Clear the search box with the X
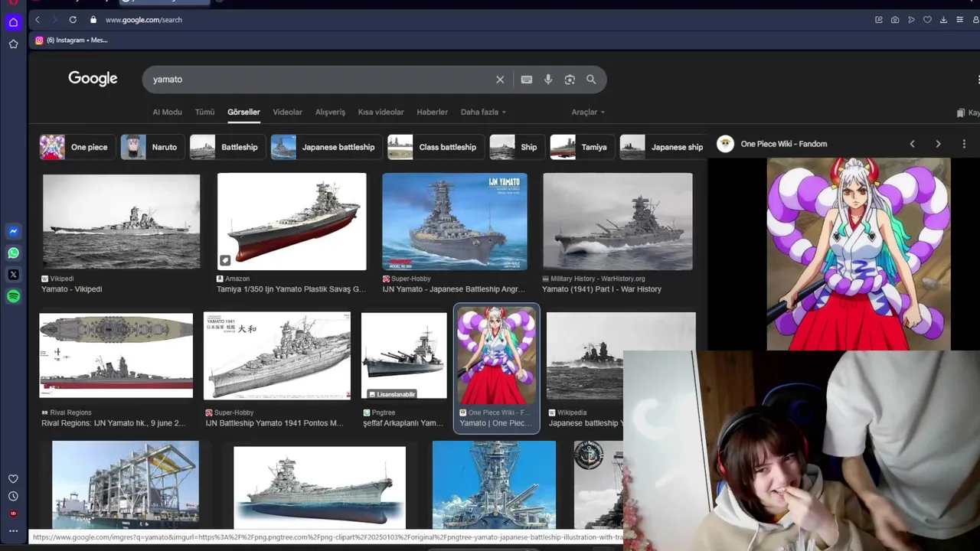The width and height of the screenshot is (980, 551). coord(500,80)
